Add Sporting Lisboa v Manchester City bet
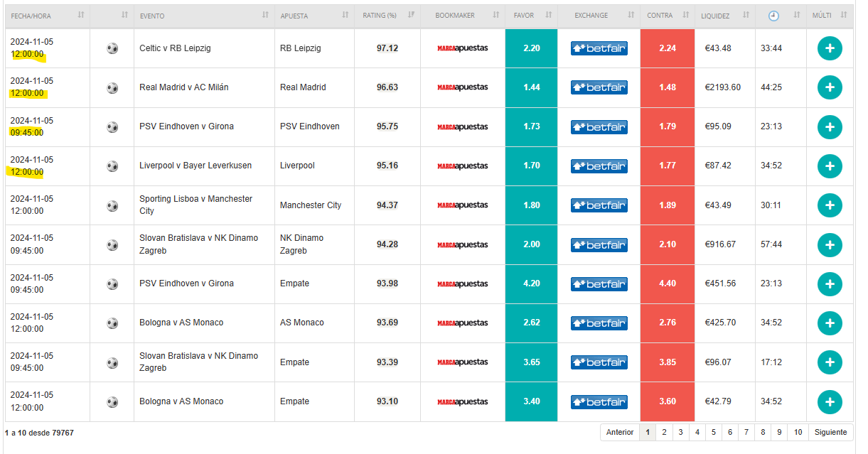Viewport: 868px width, 454px height. tap(830, 205)
